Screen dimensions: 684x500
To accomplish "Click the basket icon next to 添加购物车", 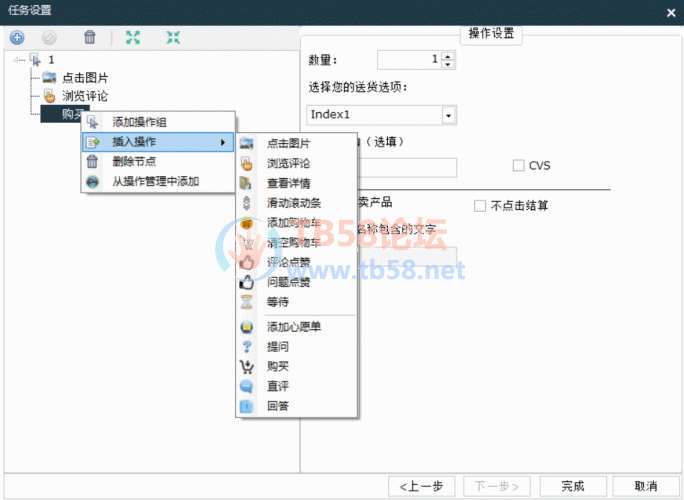I will click(246, 223).
